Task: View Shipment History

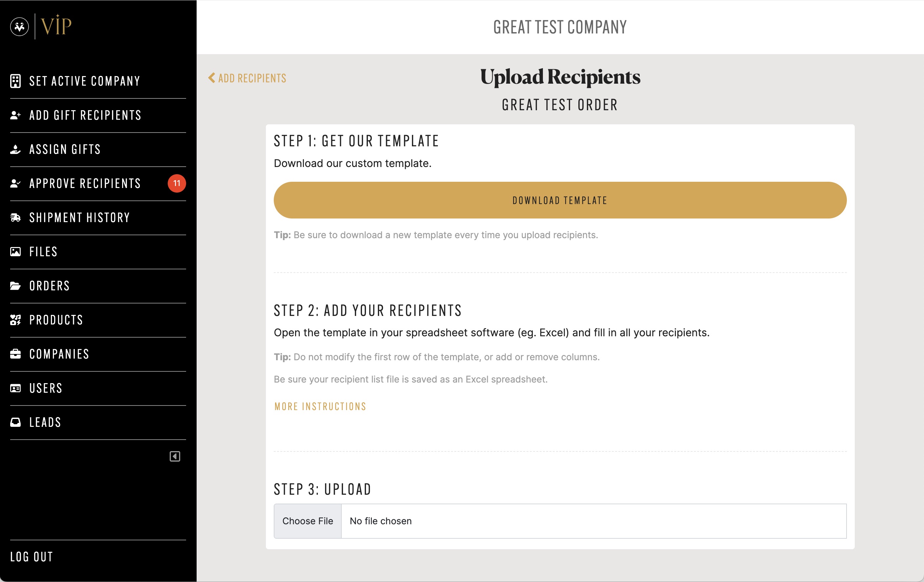Action: [x=98, y=218]
